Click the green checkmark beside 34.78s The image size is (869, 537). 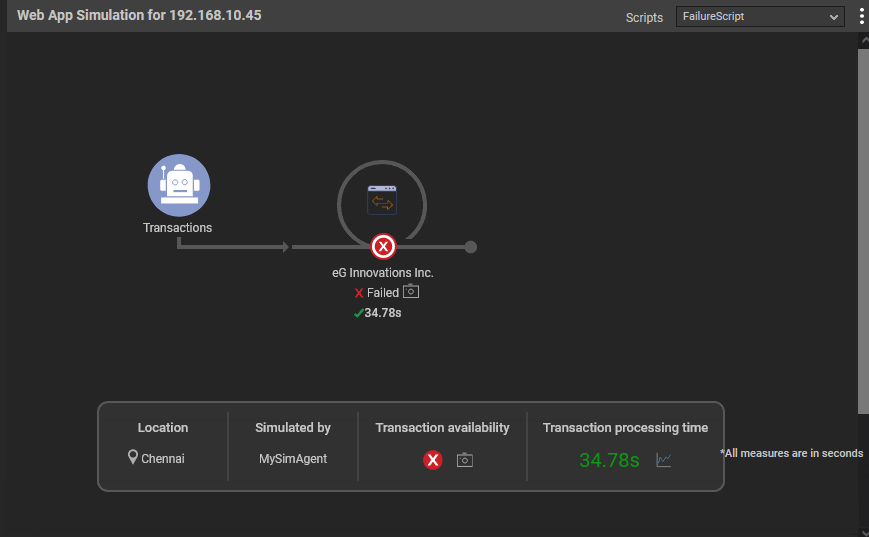tap(359, 313)
